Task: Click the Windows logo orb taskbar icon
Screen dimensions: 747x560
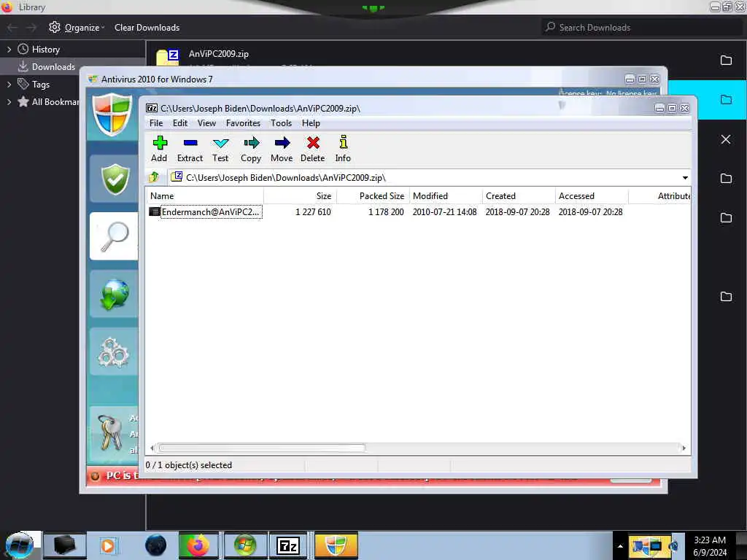Action: point(244,545)
